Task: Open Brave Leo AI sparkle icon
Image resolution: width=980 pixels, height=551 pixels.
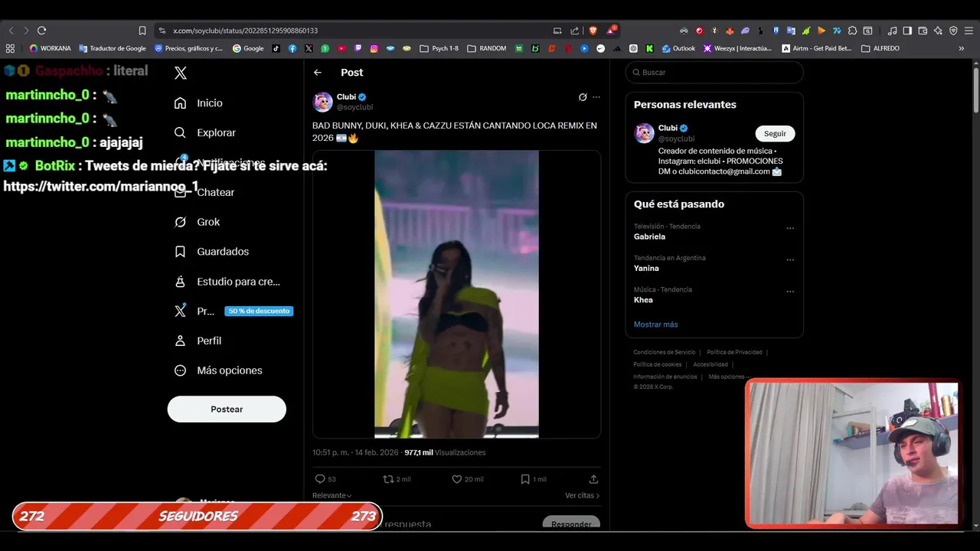Action: coord(938,31)
